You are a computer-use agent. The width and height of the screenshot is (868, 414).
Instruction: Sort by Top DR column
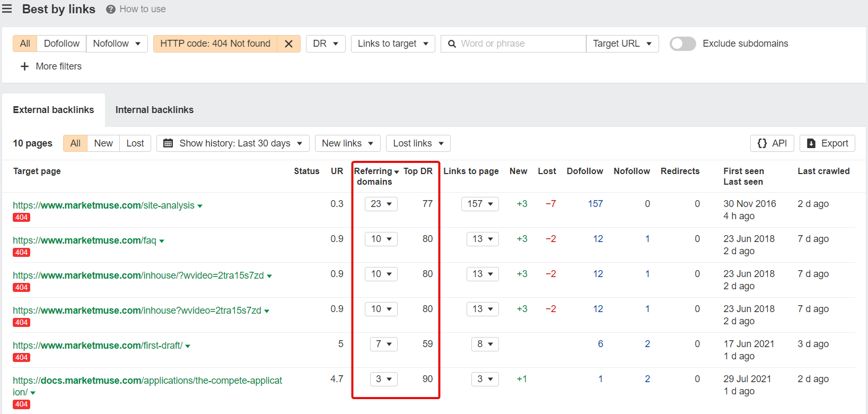[418, 171]
